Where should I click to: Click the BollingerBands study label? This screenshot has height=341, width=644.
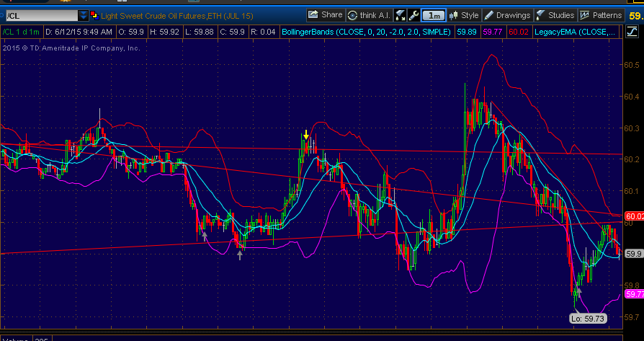pos(366,32)
